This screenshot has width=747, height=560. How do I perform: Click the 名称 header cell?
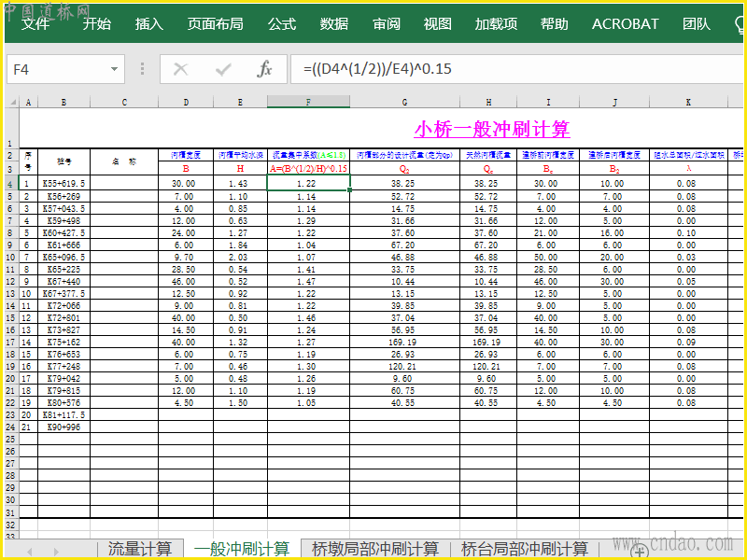124,161
